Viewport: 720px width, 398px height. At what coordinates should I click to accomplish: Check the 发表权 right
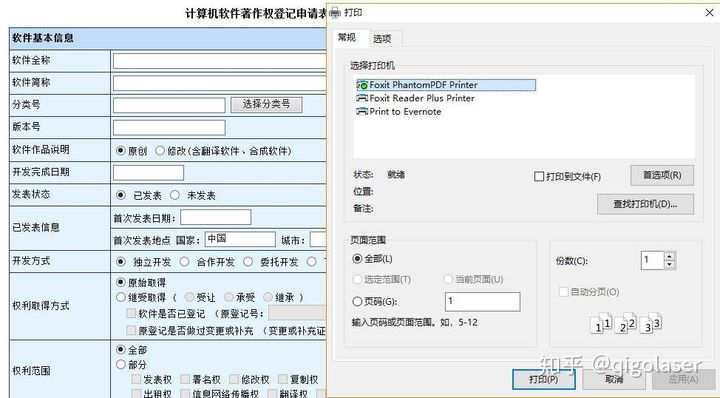tap(136, 379)
